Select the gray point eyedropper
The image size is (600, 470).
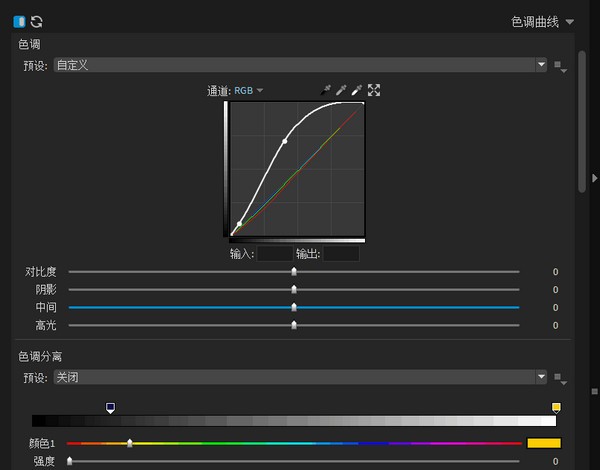pyautogui.click(x=341, y=91)
